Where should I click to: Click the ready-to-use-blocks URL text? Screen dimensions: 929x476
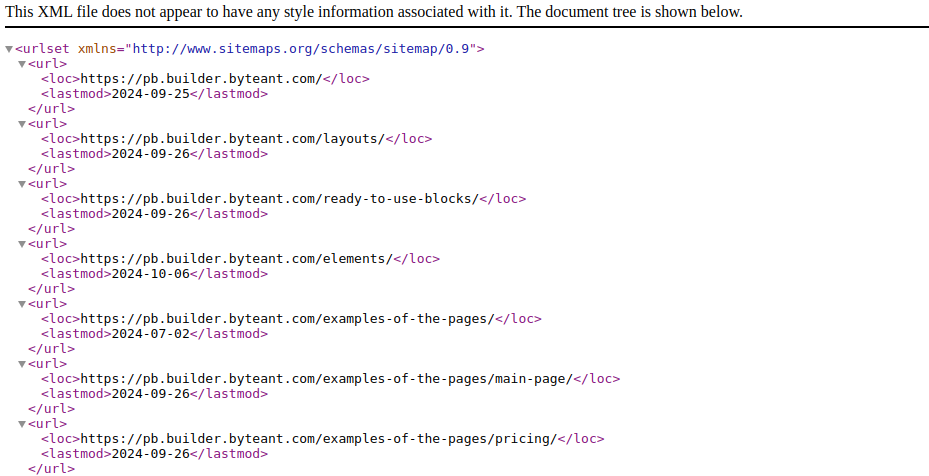tap(279, 199)
